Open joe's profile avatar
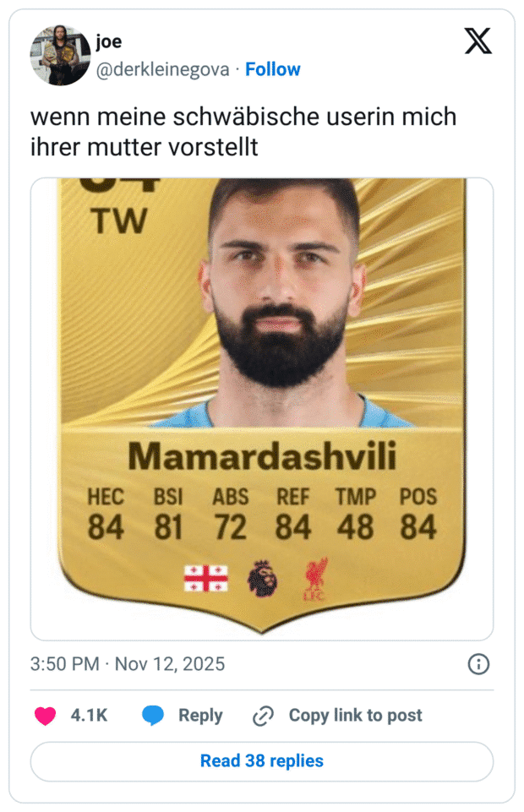Image resolution: width=524 pixels, height=812 pixels. (60, 56)
